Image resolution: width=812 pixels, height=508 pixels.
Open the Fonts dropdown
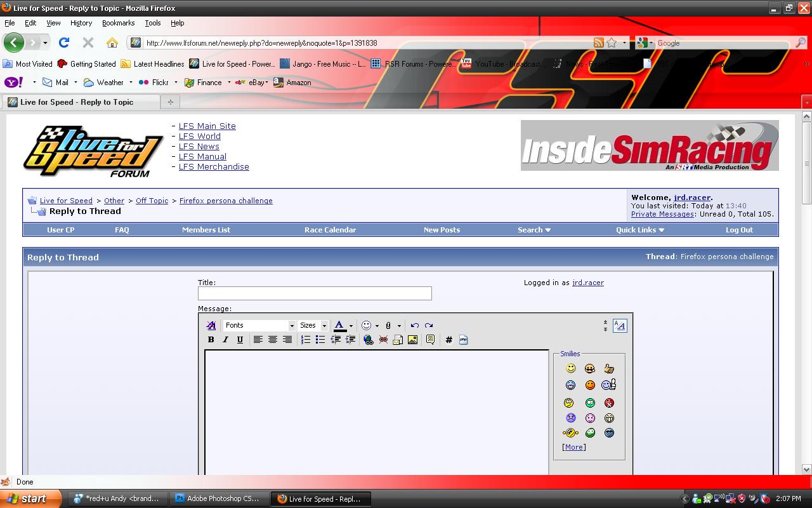[x=259, y=325]
